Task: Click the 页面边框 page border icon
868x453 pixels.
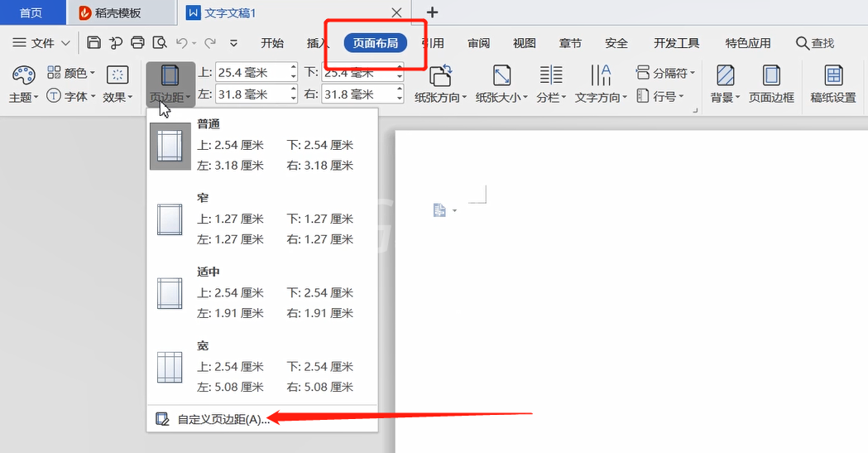Action: [771, 84]
